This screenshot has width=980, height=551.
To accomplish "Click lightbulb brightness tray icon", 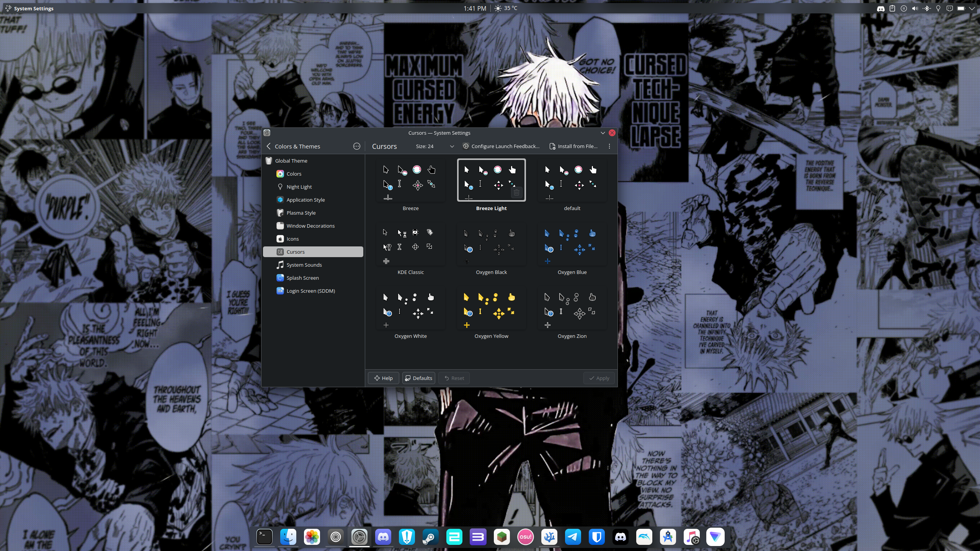I will pos(938,8).
